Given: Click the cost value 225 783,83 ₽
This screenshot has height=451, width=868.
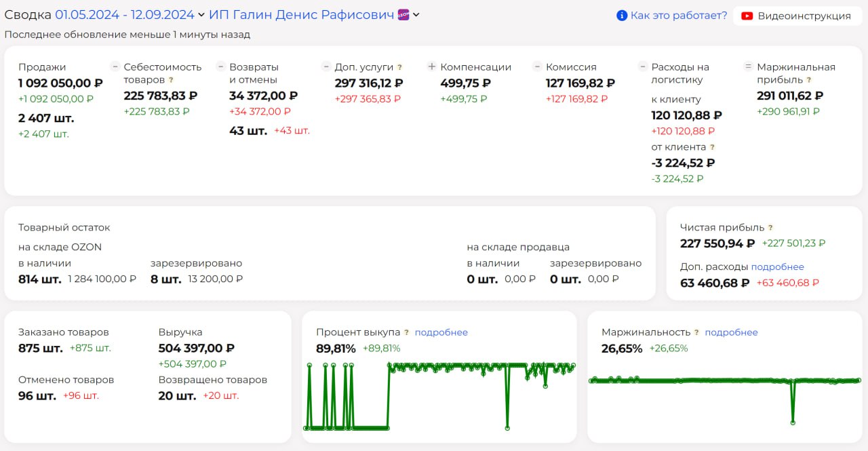Looking at the screenshot, I should point(161,96).
